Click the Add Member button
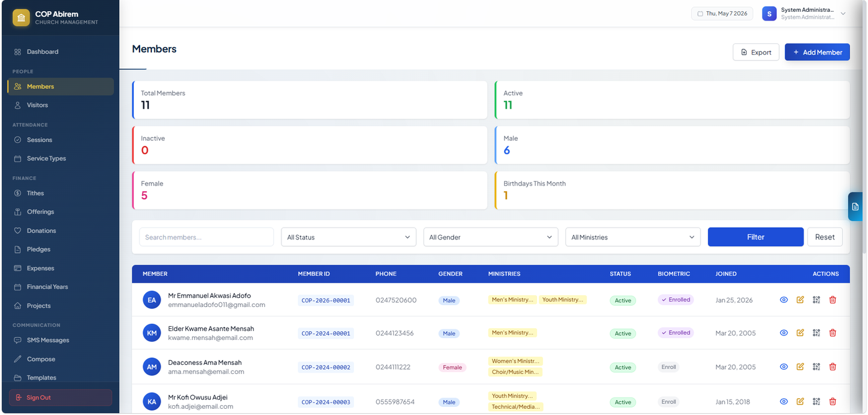This screenshot has height=415, width=868. coord(817,52)
